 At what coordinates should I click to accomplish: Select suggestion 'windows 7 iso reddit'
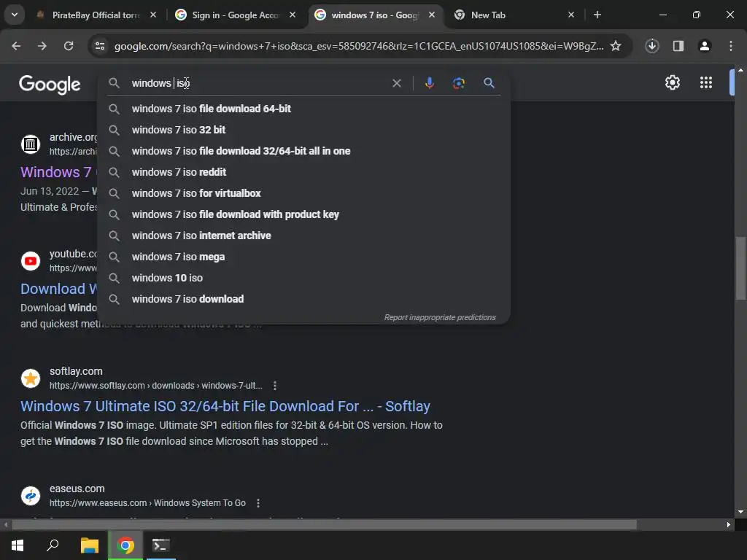pos(303,172)
